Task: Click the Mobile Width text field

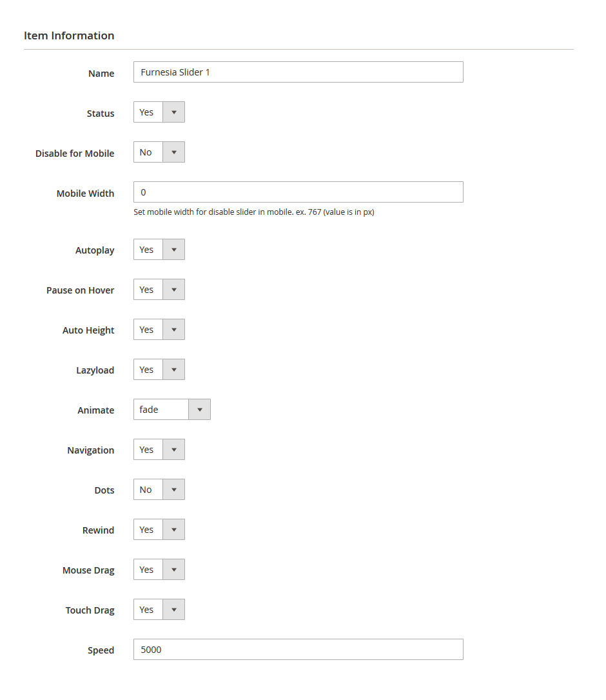Action: click(x=298, y=192)
